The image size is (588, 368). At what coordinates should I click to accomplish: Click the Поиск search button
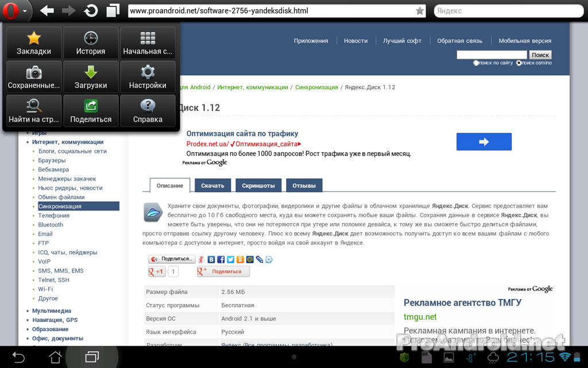tap(540, 55)
